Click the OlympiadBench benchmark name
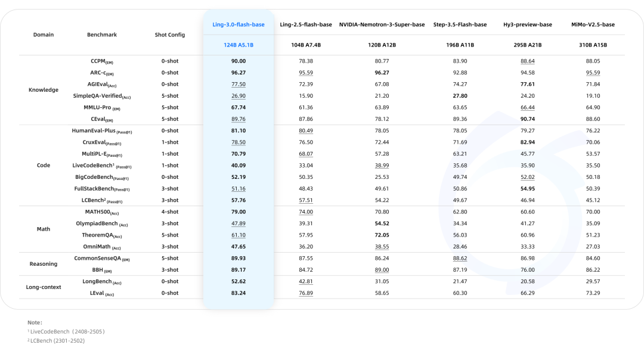This screenshot has width=644, height=351. (x=102, y=223)
